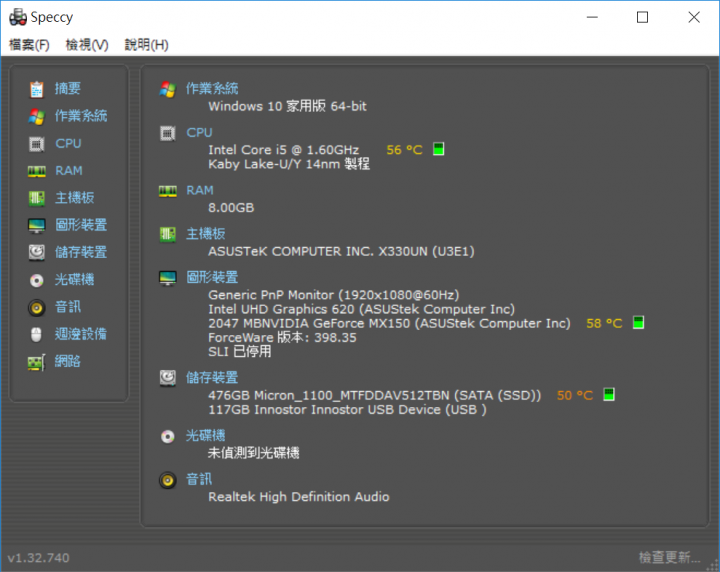Click the Summary clipboard icon in sidebar
The height and width of the screenshot is (572, 720).
click(x=37, y=89)
